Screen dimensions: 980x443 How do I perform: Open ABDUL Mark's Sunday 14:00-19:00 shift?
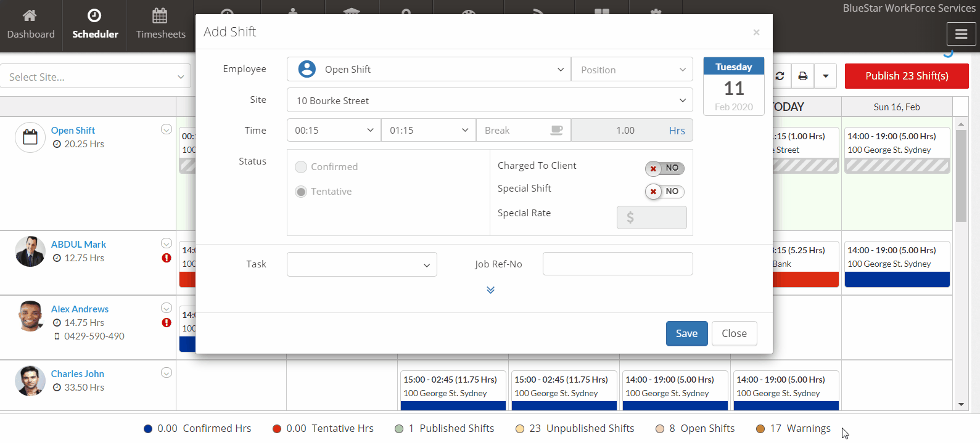[897, 264]
